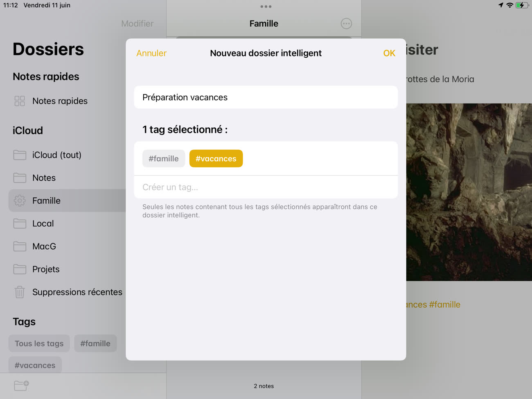This screenshot has width=532, height=399.
Task: Edit the Préparation vacances name field
Action: 266,97
